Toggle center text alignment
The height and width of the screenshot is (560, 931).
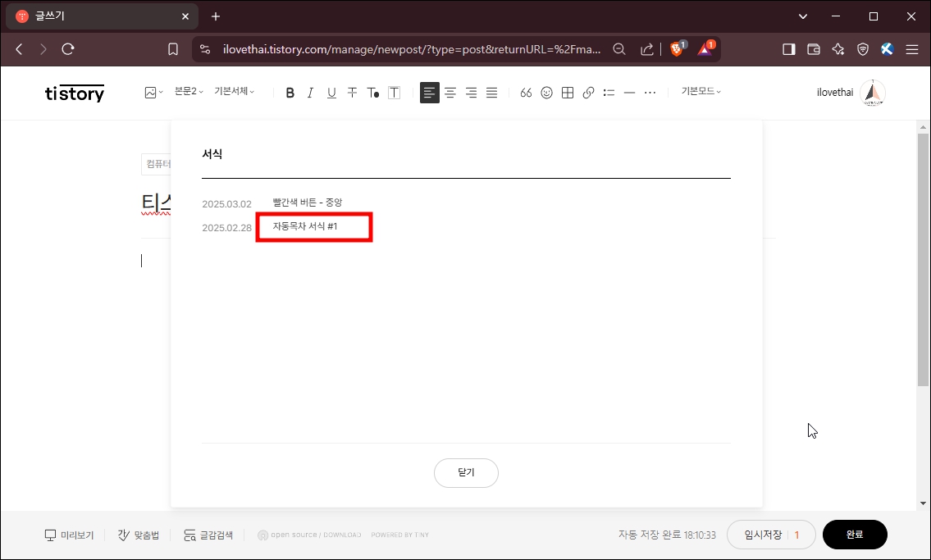(x=450, y=93)
